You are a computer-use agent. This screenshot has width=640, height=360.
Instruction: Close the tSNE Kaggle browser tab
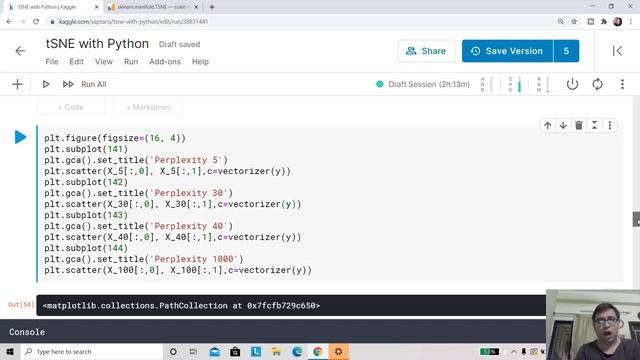coord(97,7)
